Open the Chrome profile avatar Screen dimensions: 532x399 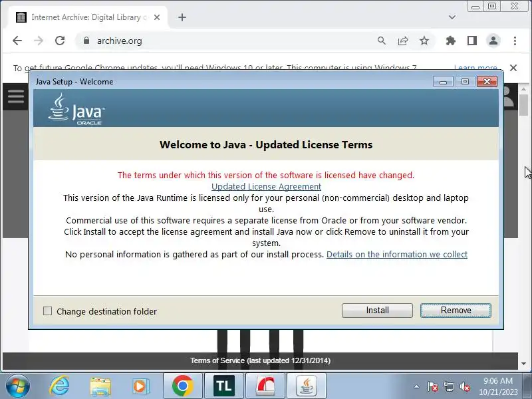point(493,41)
